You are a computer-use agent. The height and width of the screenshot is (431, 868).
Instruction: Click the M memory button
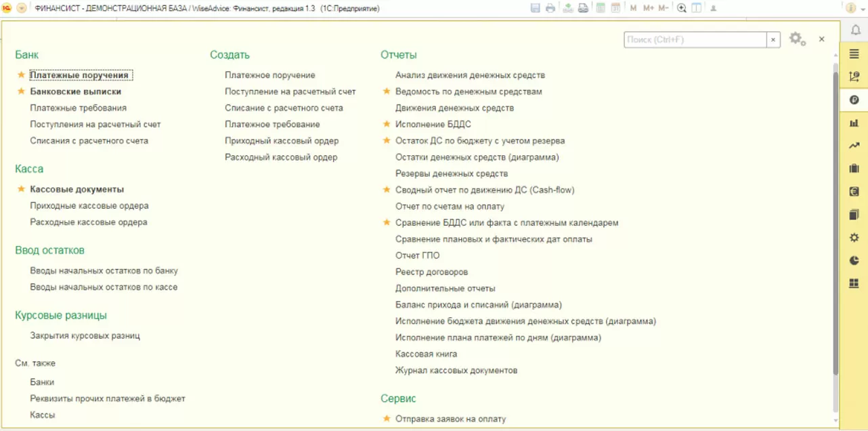coord(633,8)
